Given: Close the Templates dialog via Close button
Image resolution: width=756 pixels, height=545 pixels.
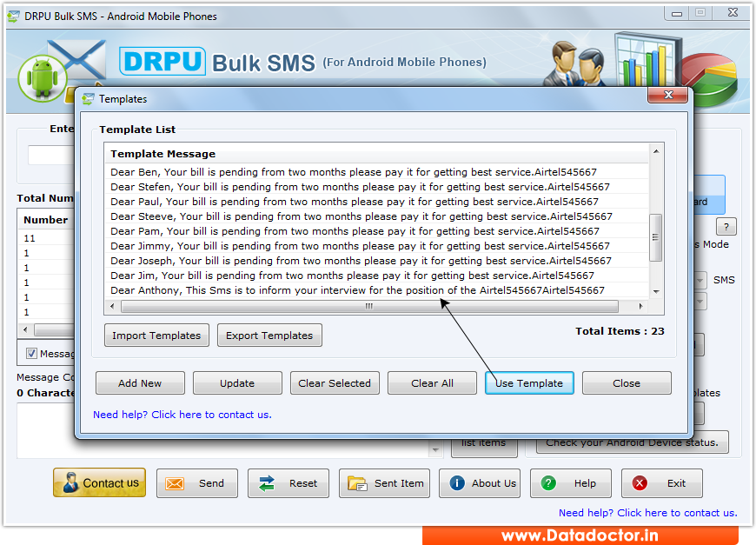Looking at the screenshot, I should (x=627, y=383).
